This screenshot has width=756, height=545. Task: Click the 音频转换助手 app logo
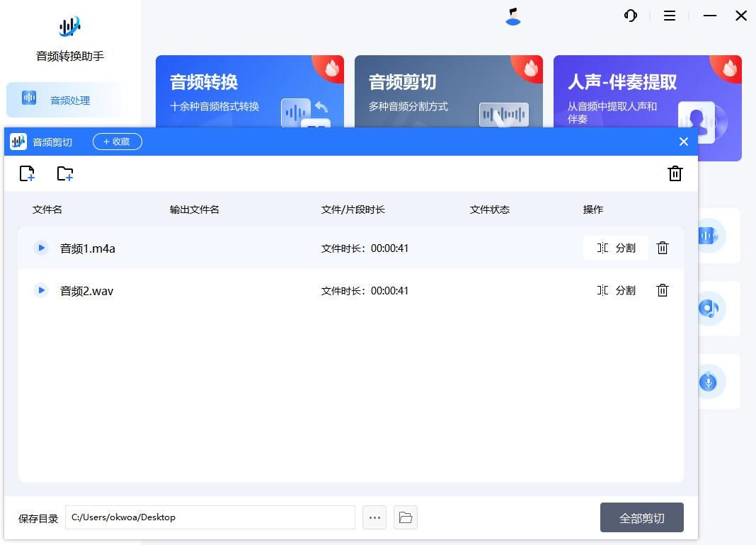pyautogui.click(x=70, y=27)
